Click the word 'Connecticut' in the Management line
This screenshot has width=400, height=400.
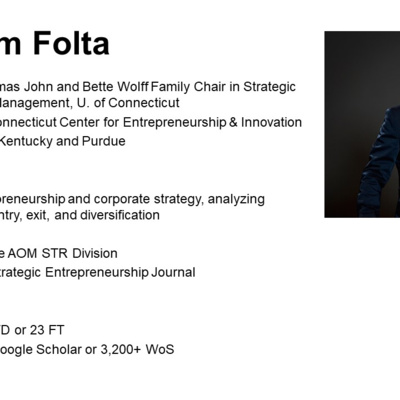[x=144, y=103]
